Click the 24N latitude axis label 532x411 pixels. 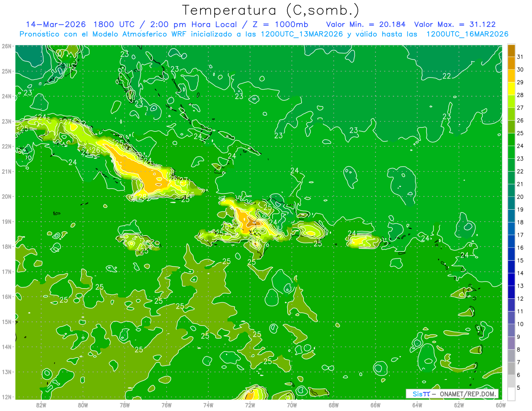coord(7,96)
